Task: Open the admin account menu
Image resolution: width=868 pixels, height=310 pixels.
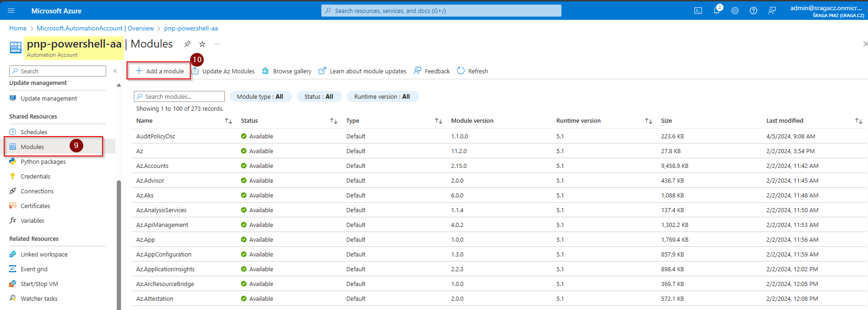Action: [x=826, y=11]
